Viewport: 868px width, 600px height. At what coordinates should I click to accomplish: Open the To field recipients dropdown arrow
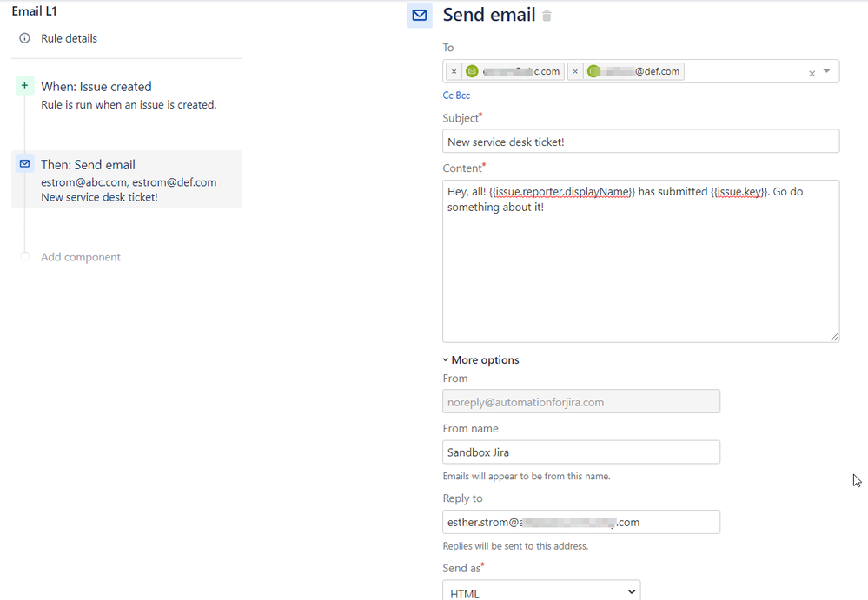click(x=827, y=73)
